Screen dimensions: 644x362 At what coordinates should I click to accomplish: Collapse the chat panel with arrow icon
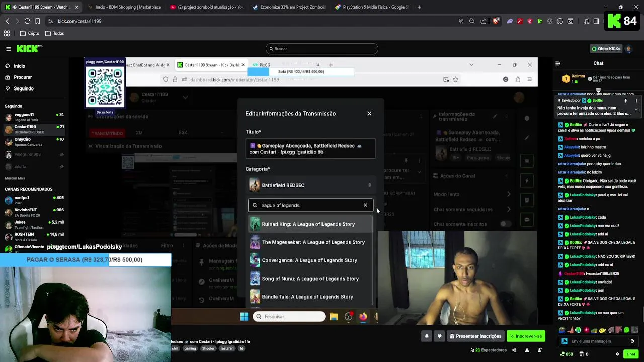coord(557,63)
